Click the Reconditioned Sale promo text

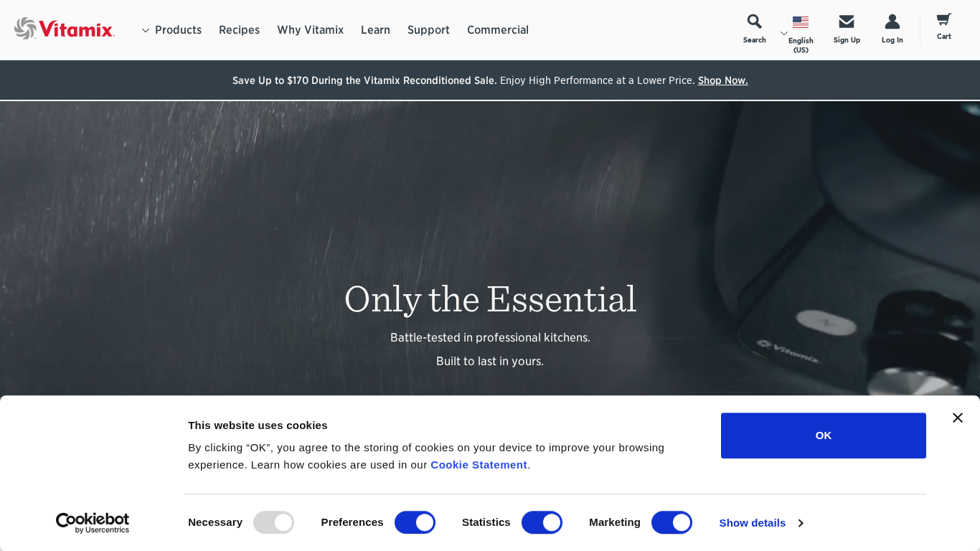(x=364, y=80)
